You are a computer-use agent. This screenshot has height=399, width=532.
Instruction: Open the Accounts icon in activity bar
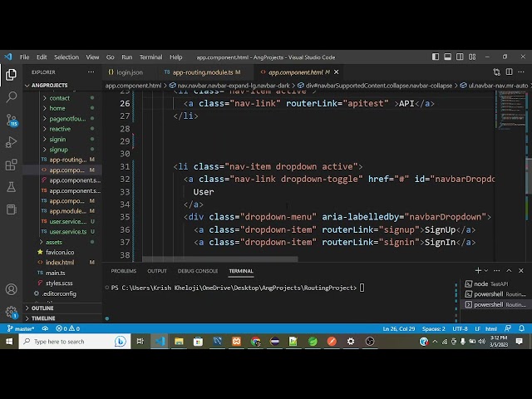coord(11,289)
